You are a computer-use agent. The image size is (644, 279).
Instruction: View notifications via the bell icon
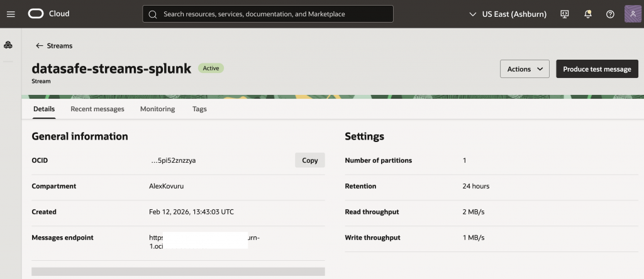coord(587,14)
